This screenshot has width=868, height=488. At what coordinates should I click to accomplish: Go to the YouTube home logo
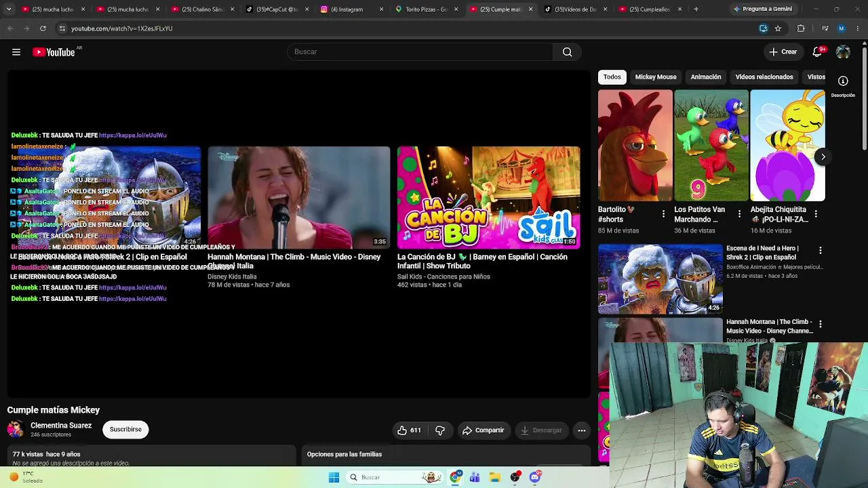57,52
